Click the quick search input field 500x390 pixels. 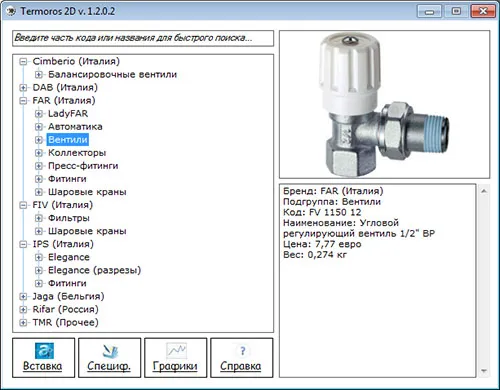(x=143, y=38)
